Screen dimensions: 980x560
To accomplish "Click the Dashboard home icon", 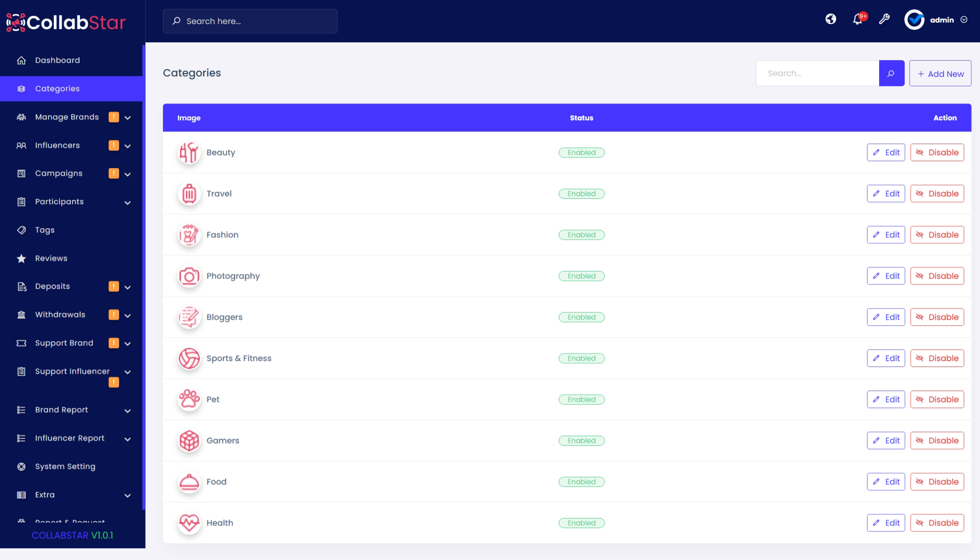I will pos(21,61).
